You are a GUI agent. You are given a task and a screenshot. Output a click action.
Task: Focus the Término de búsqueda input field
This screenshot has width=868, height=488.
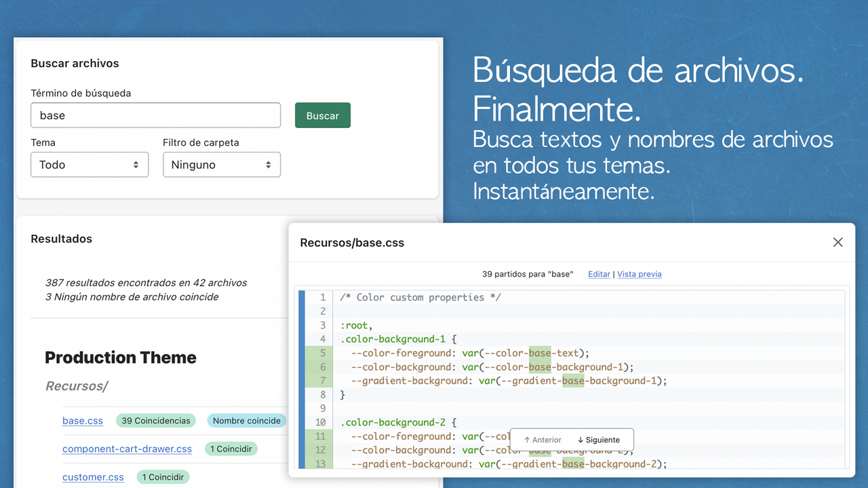[155, 115]
